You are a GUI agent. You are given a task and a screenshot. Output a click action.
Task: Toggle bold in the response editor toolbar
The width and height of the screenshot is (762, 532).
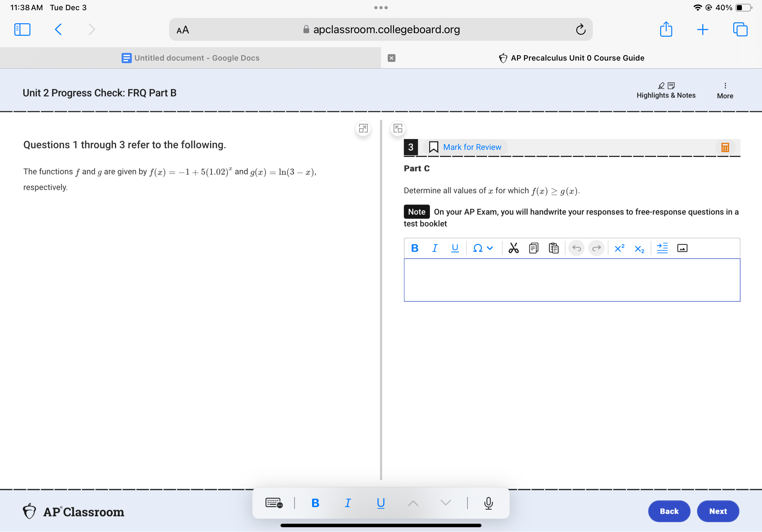pos(415,248)
